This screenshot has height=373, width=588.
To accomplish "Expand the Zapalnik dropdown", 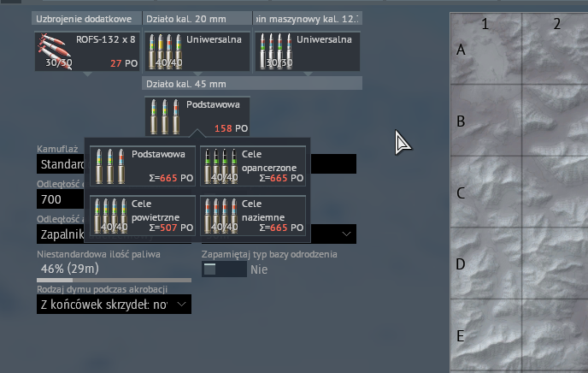I will coord(60,234).
